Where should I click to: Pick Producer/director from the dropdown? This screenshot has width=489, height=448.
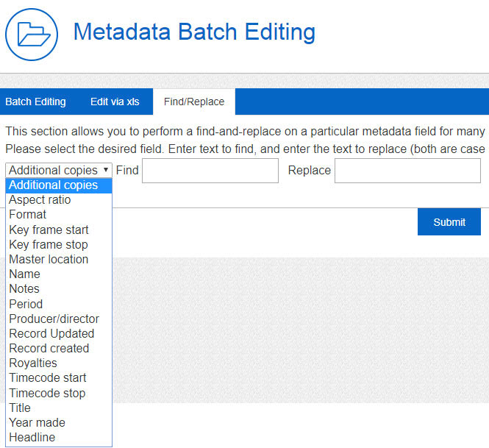click(x=54, y=319)
